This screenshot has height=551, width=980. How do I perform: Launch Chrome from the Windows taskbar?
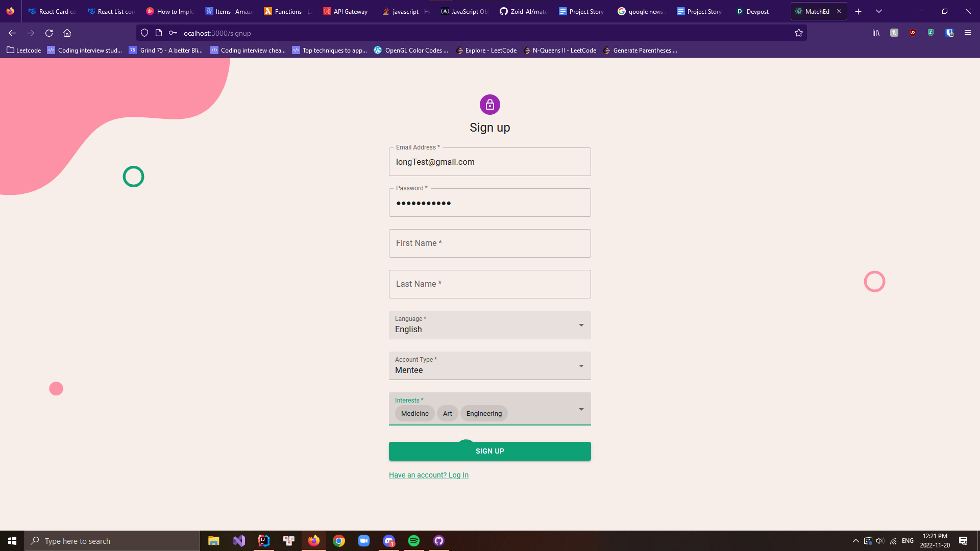(339, 541)
